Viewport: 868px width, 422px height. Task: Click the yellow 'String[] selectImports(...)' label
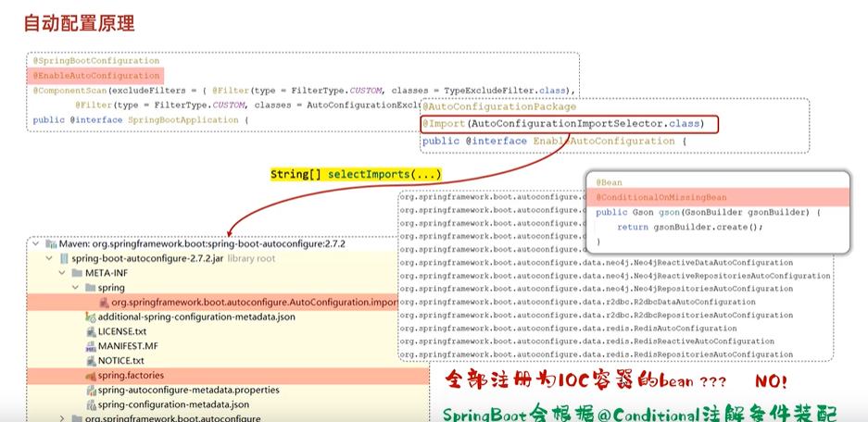click(x=356, y=175)
